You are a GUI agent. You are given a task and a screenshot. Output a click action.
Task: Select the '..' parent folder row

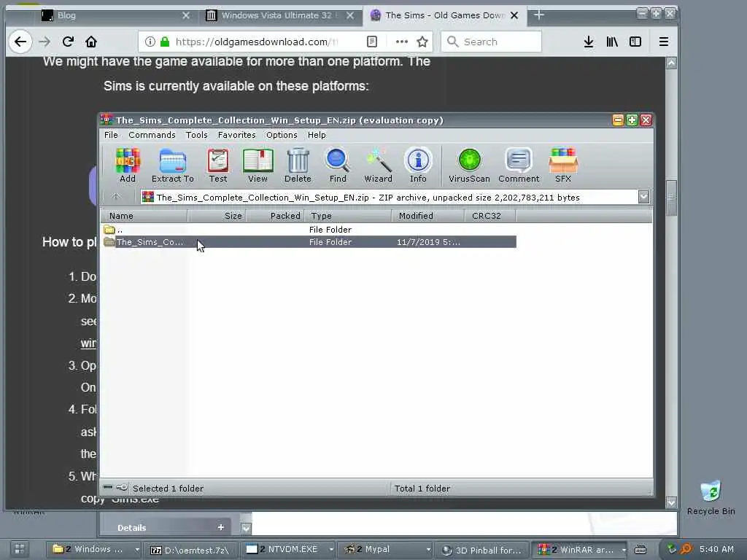tap(309, 230)
